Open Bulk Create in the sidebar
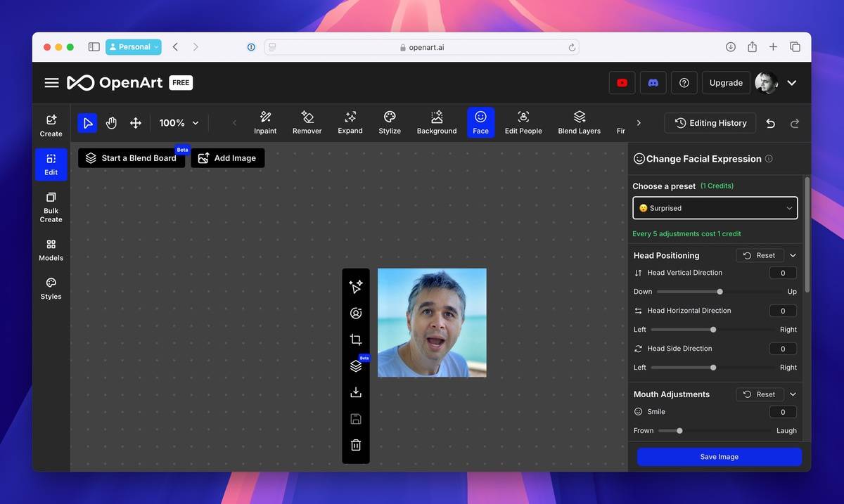Viewport: 844px width, 504px height. pyautogui.click(x=51, y=207)
